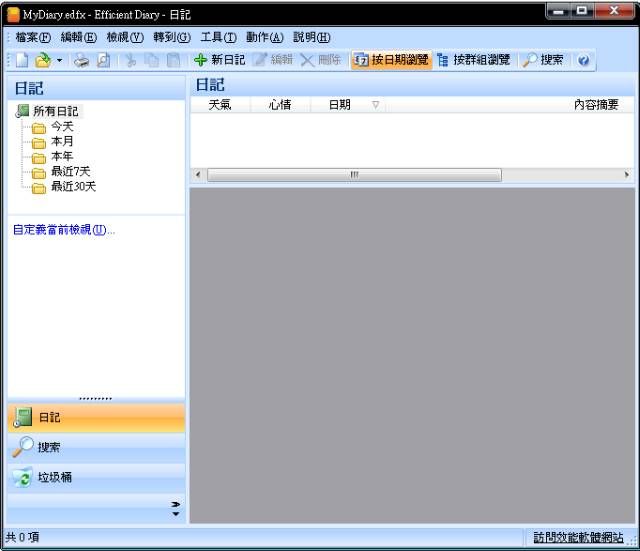
Task: Click the 搜索 magnifier toolbar button
Action: coord(543,60)
